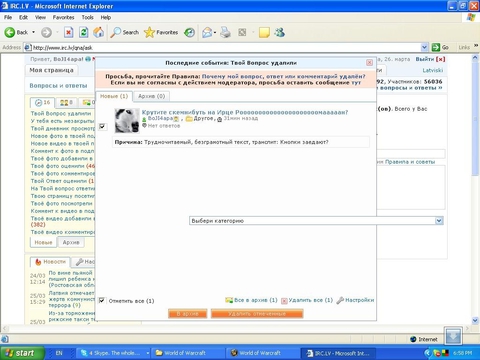The image size is (480, 360).
Task: Open the Настройки wrench link
Action: [355, 300]
